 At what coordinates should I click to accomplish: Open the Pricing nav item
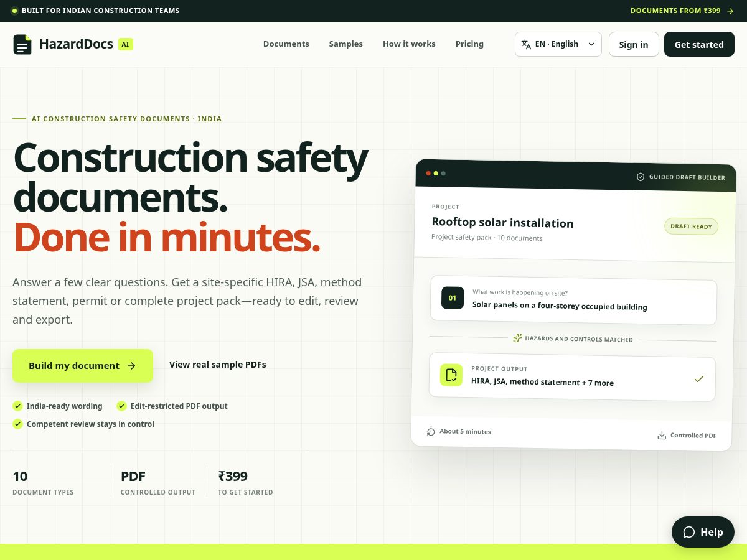[469, 44]
